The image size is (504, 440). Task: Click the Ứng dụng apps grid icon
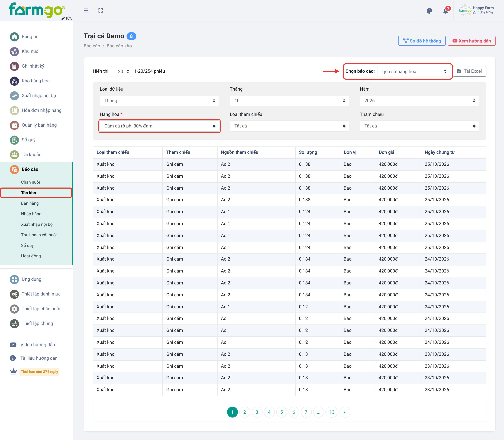click(14, 279)
